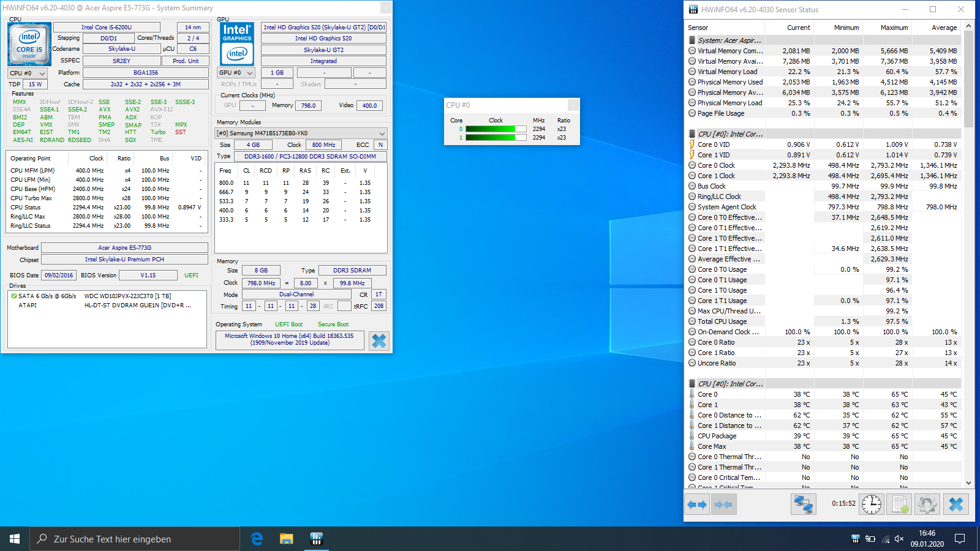Click the HWiNFO icon in the system tray

coord(856,539)
